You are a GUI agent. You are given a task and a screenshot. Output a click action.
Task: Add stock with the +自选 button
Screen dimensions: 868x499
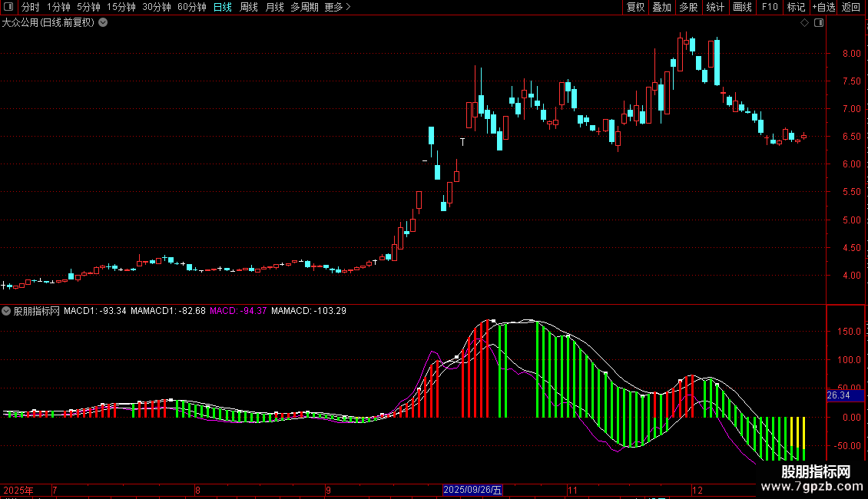coord(823,7)
